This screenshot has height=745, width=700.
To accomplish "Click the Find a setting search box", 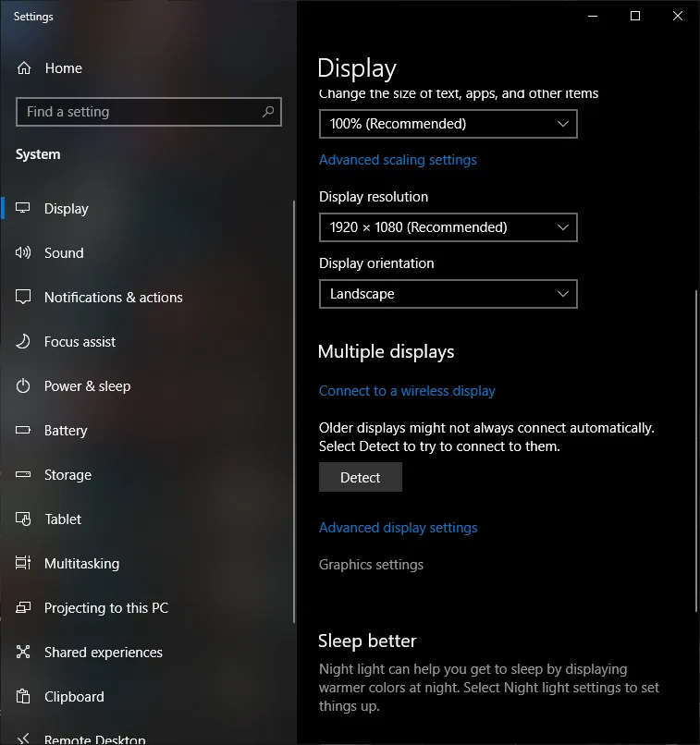I will pyautogui.click(x=148, y=112).
